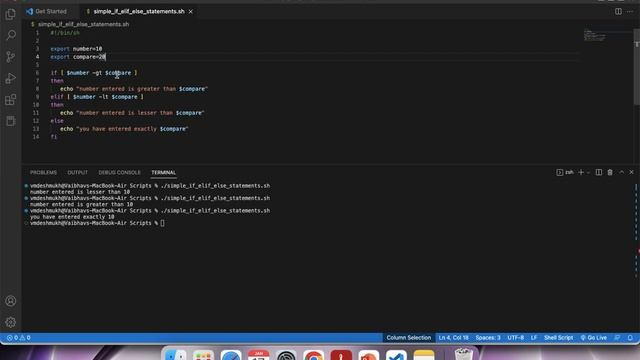
Task: Toggle Column Selection mode in status bar
Action: point(409,338)
